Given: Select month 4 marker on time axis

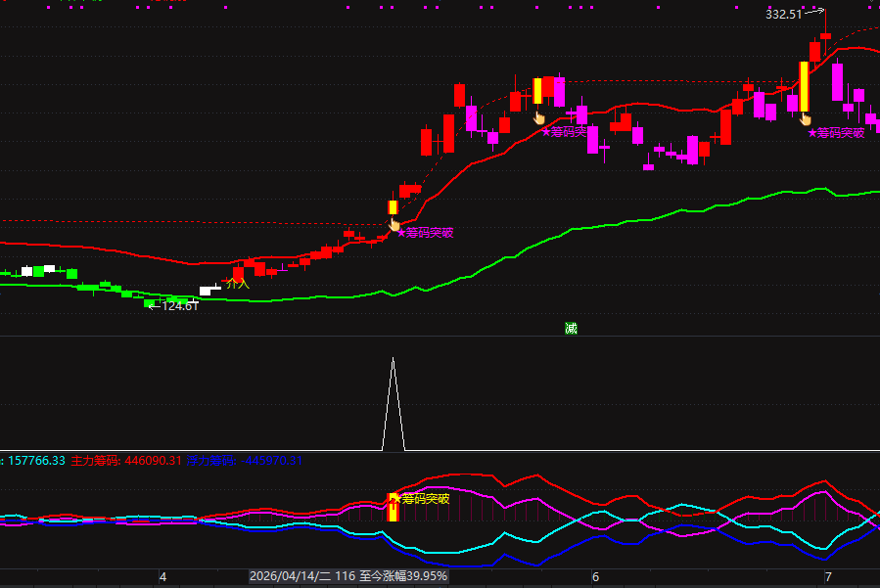Looking at the screenshot, I should [162, 577].
